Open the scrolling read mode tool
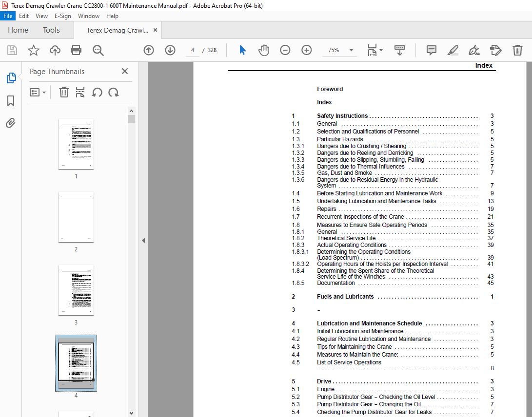 pyautogui.click(x=400, y=50)
